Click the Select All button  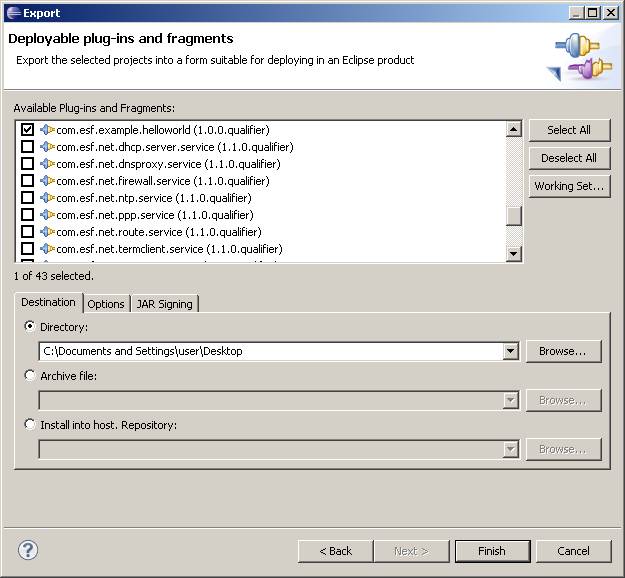tap(569, 130)
